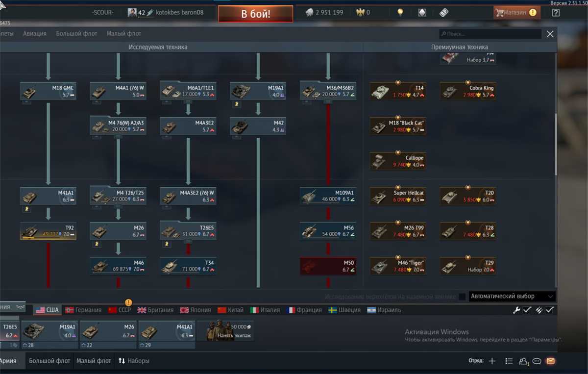Switch to top Малый флот research tab

coord(124,34)
